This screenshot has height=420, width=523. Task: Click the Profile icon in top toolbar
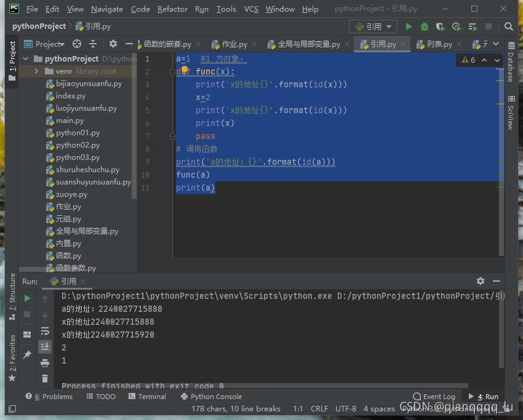456,26
